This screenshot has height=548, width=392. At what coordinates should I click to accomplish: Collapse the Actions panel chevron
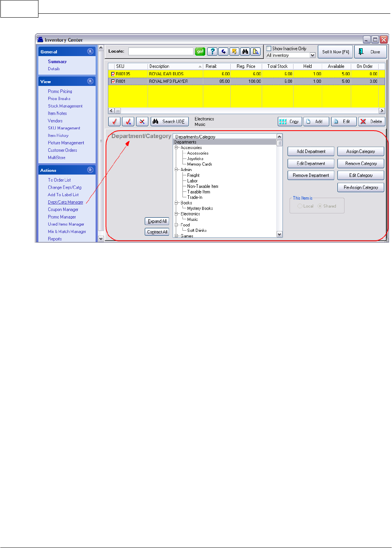90,170
